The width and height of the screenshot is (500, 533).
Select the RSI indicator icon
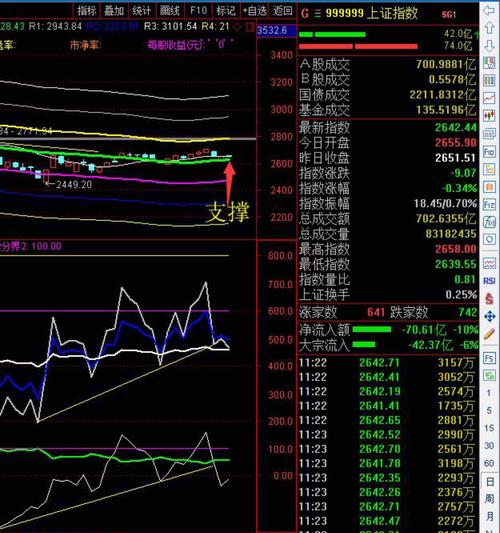click(x=489, y=281)
